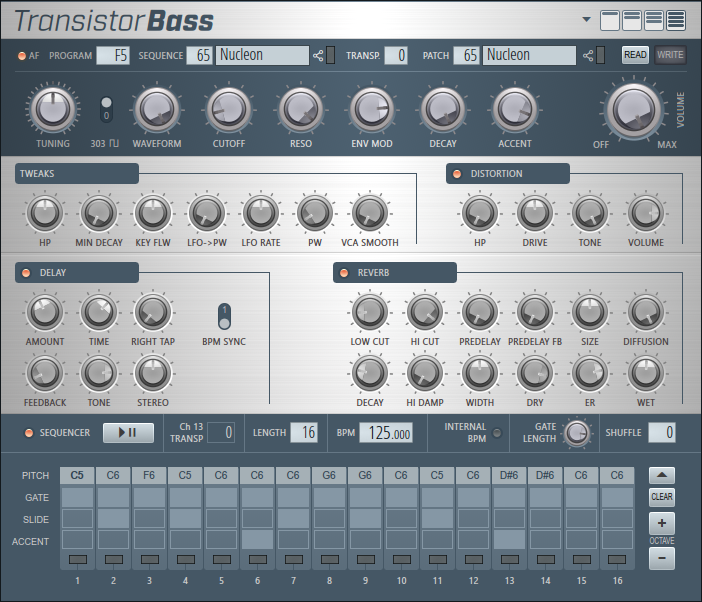Toggle the Distortion section on/off
Image resolution: width=702 pixels, height=602 pixels.
458,174
